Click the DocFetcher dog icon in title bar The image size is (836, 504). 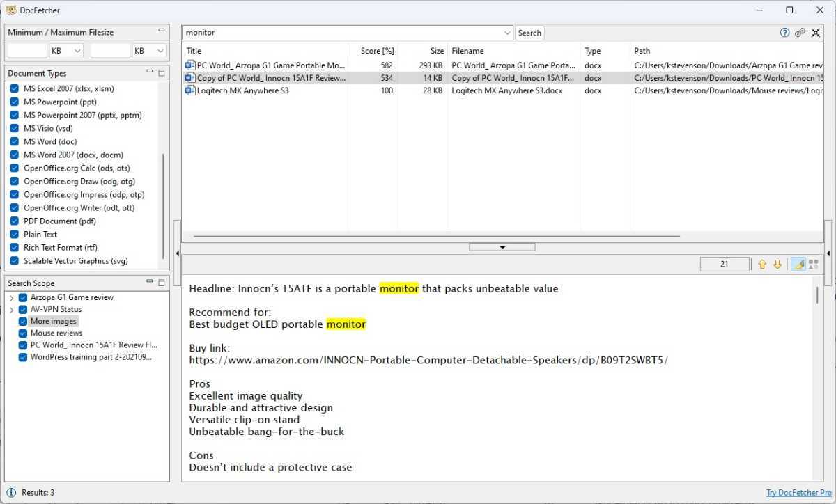(x=11, y=10)
